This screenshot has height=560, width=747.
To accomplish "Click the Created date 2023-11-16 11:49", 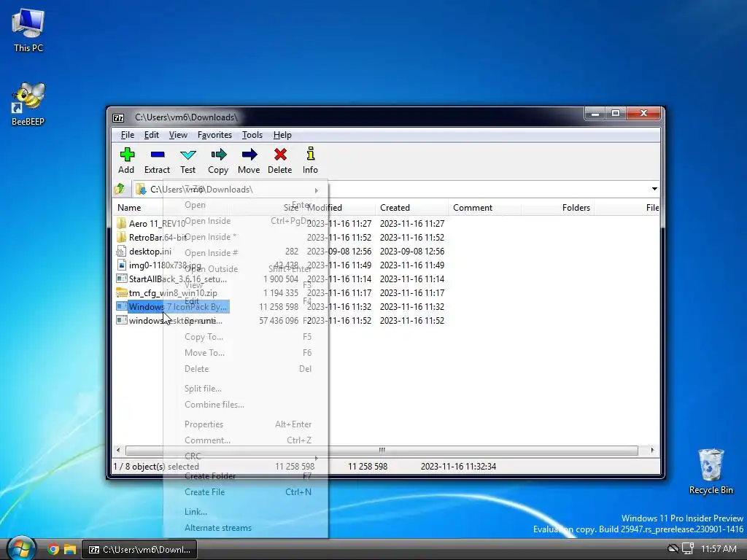I will pos(411,265).
